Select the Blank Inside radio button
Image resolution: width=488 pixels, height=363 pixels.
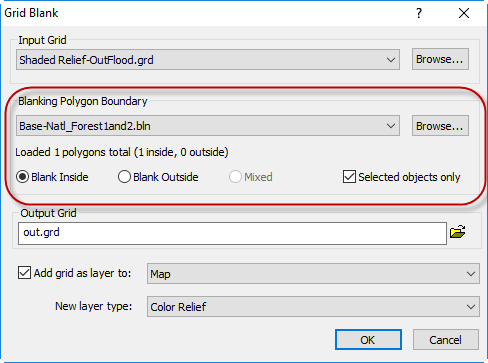coord(23,177)
